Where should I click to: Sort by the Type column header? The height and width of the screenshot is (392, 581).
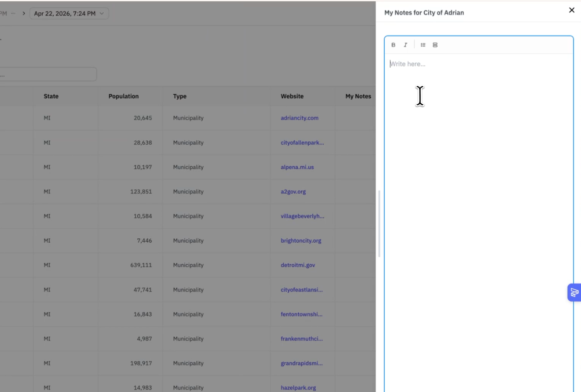pyautogui.click(x=180, y=96)
